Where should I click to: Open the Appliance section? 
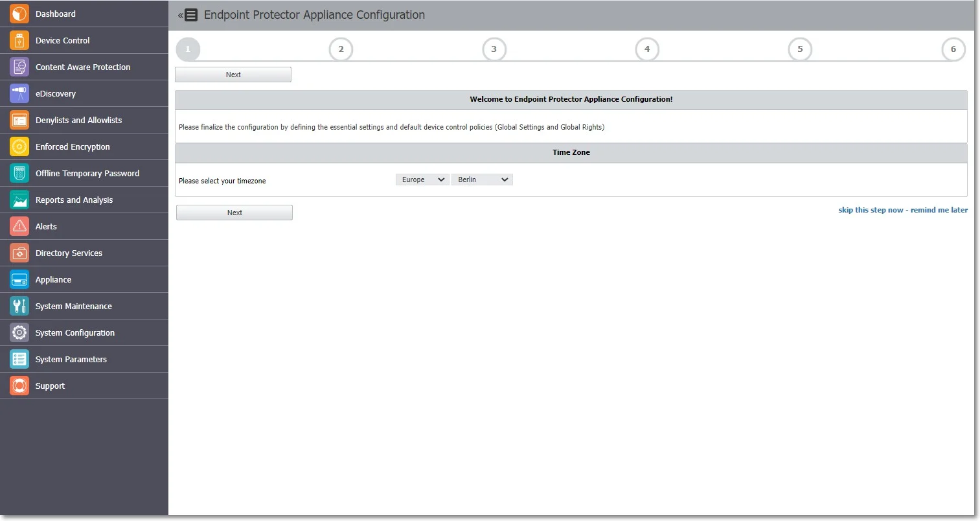[84, 279]
